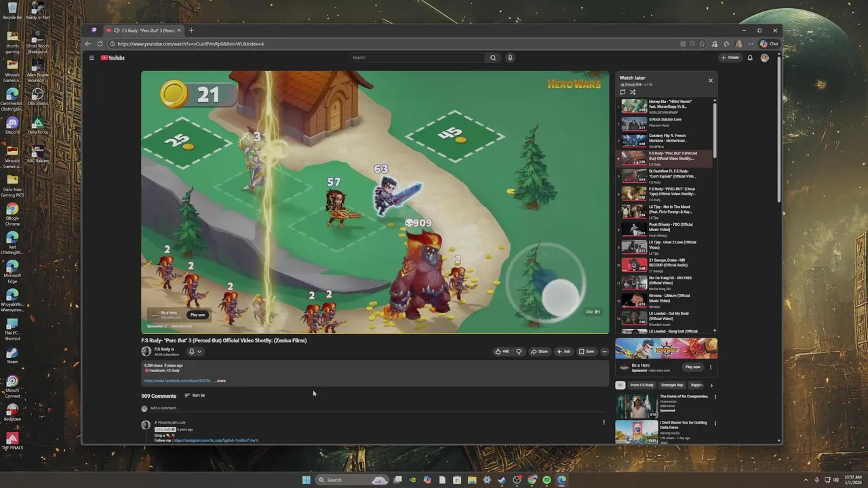Play Pooh Shiesty - FDO from playlist
The height and width of the screenshot is (488, 868).
[665, 229]
